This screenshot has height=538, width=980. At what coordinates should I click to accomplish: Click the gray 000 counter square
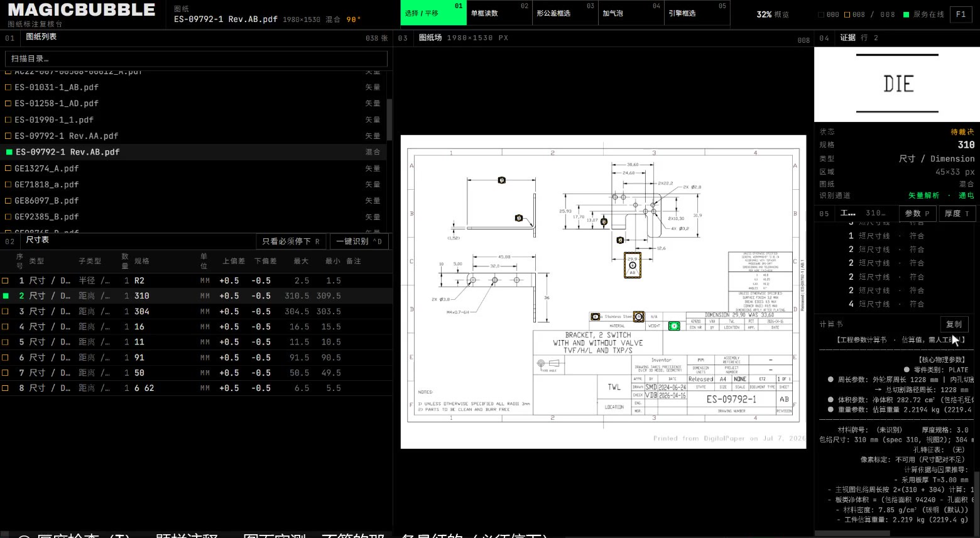[x=821, y=14]
